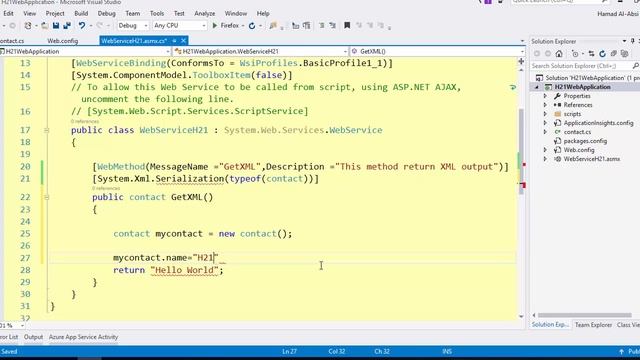Image resolution: width=640 pixels, height=360 pixels.
Task: Switch to the contact.cs editor tab
Action: coord(11,41)
